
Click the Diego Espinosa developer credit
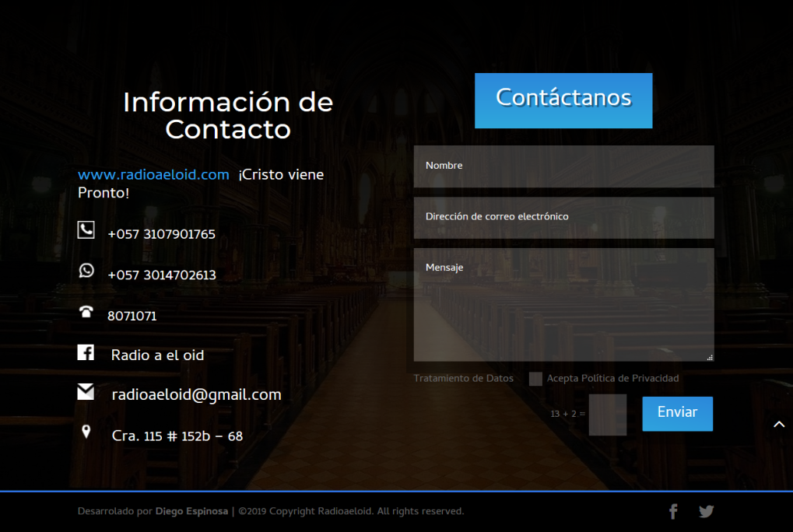191,512
